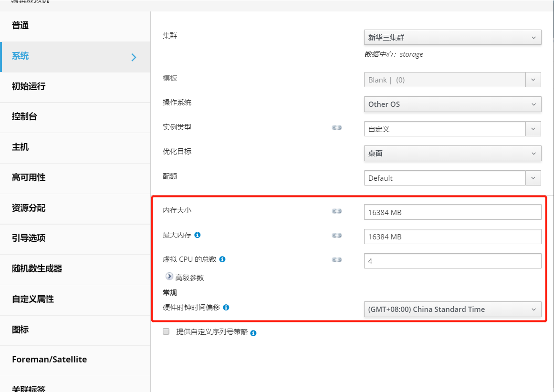Image resolution: width=554 pixels, height=392 pixels.
Task: Click the 内存大小 input field
Action: coord(452,212)
